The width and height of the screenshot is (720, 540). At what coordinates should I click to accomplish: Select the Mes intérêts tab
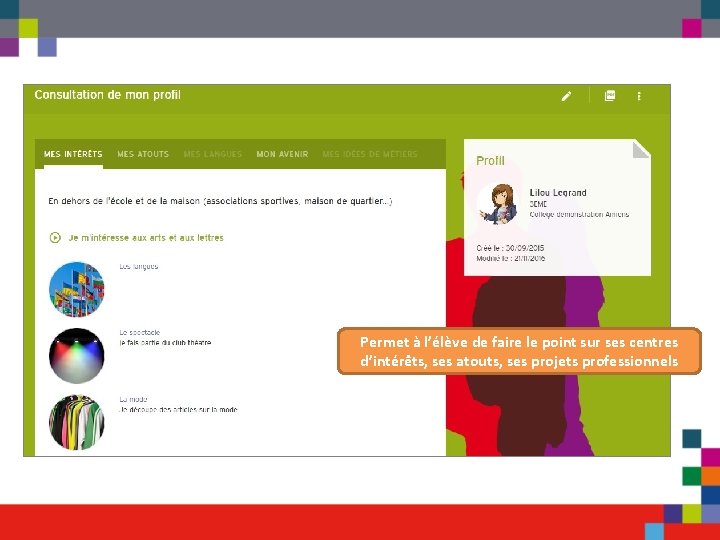(73, 154)
